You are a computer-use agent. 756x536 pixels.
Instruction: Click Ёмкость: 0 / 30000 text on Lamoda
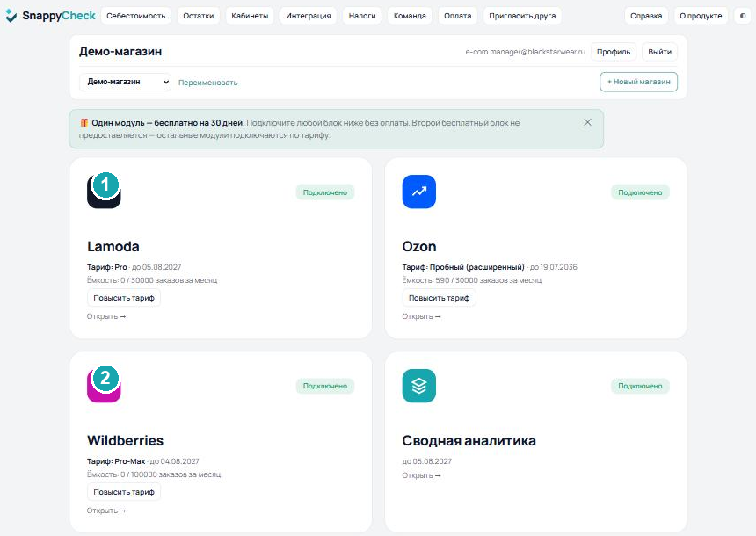[152, 280]
